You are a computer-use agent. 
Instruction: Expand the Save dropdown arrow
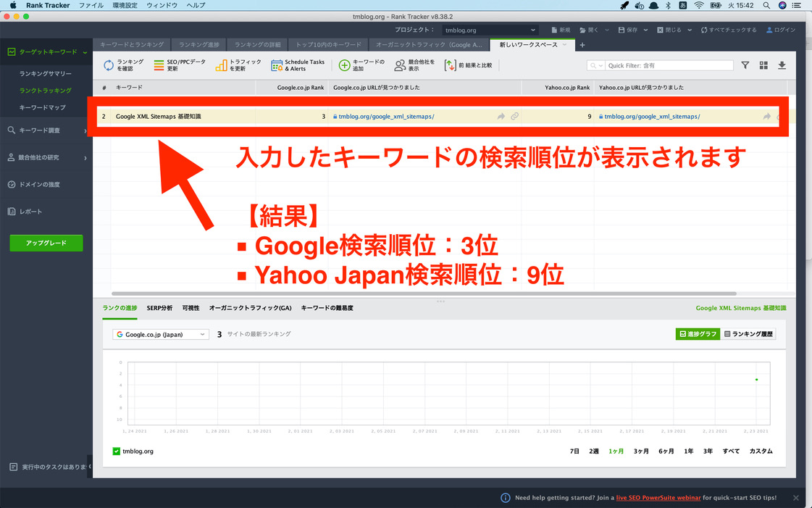point(646,30)
